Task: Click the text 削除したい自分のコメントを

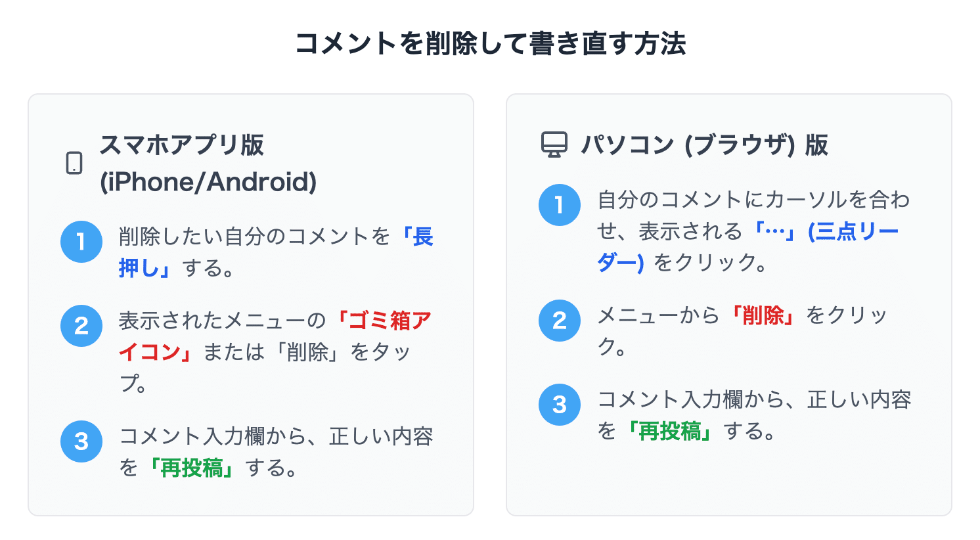Action: pyautogui.click(x=255, y=236)
